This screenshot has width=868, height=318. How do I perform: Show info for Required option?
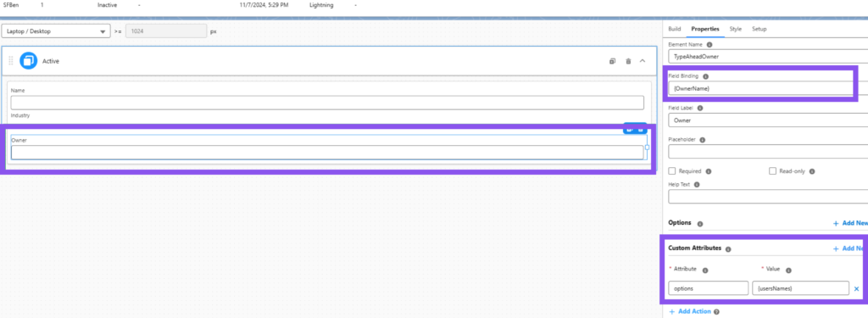click(x=709, y=172)
